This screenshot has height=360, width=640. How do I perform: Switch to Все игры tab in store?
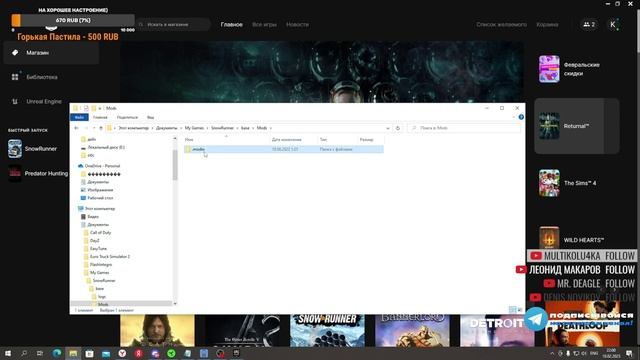point(264,24)
